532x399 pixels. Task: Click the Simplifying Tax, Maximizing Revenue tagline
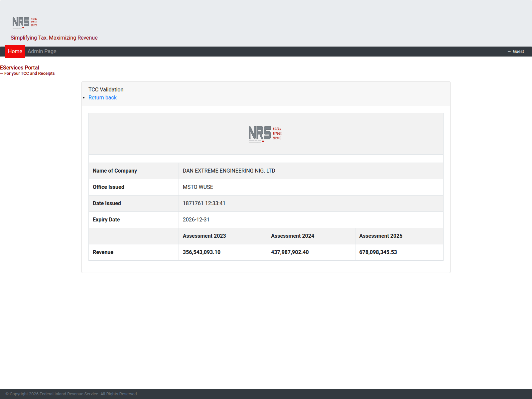click(54, 38)
